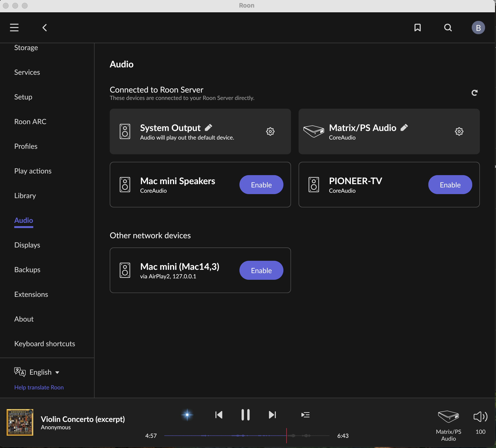Screen dimensions: 496x448
Task: Open the volume control speaker icon
Action: (480, 416)
